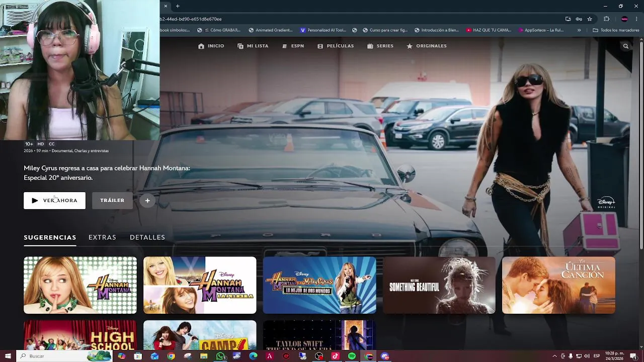Open Spotify from the taskbar
The height and width of the screenshot is (362, 644).
(352, 356)
